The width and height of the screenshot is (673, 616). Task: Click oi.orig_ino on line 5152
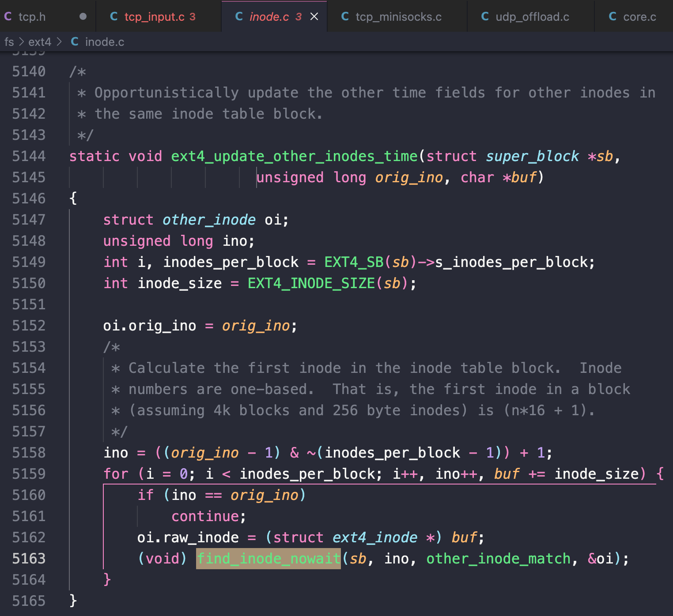(x=150, y=326)
